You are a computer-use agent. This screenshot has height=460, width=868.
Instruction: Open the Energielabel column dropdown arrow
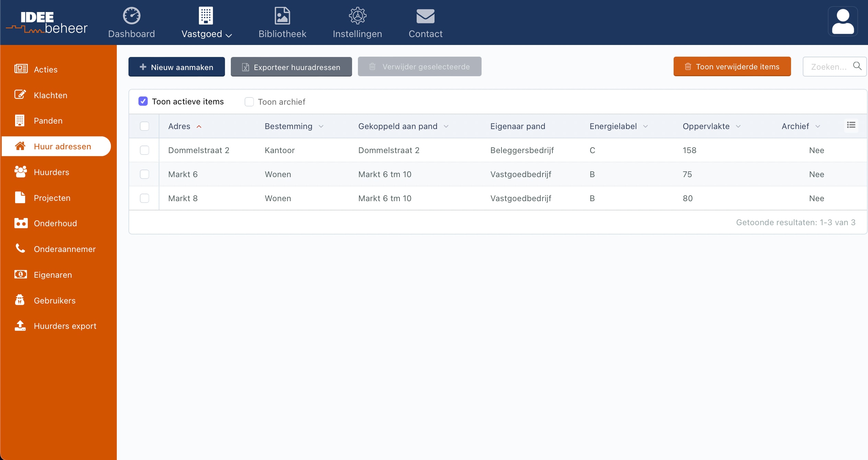coord(645,126)
